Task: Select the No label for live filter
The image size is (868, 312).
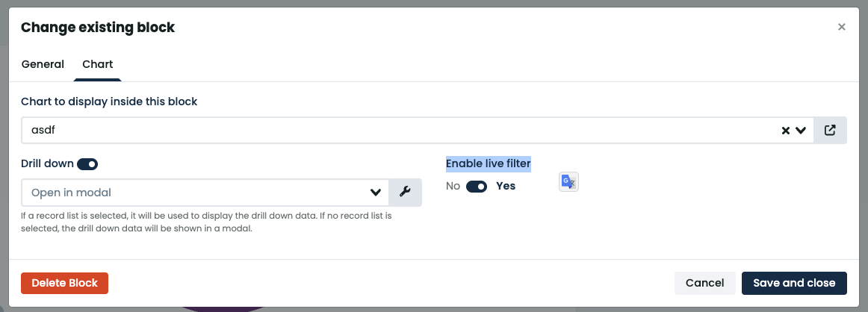Action: (x=453, y=187)
